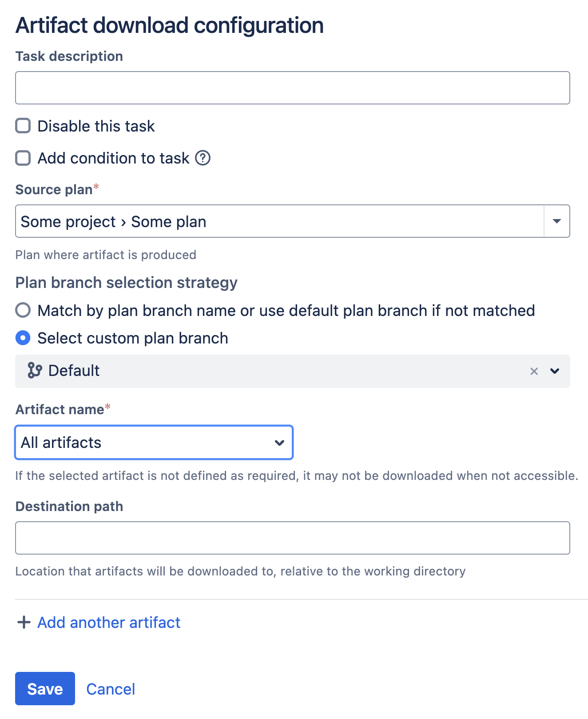
Task: Click the Disable this task label
Action: pos(96,126)
